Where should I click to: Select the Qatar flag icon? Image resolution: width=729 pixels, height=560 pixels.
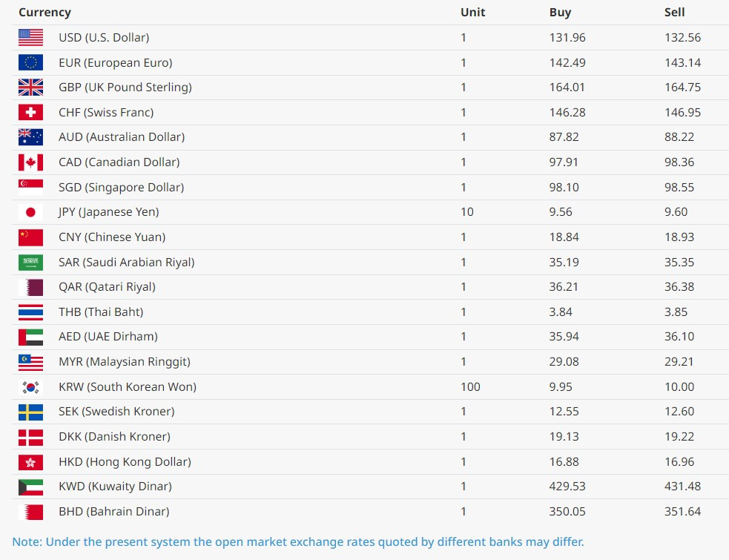click(x=30, y=288)
